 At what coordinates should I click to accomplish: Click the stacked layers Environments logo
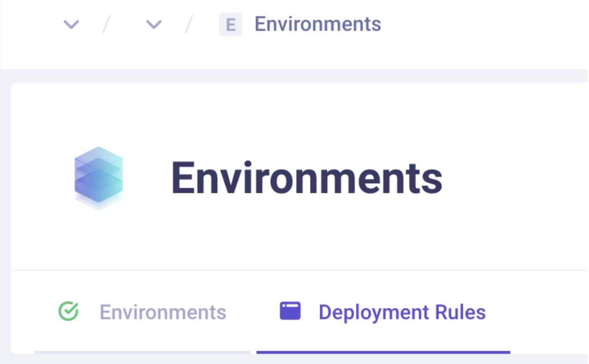click(98, 178)
